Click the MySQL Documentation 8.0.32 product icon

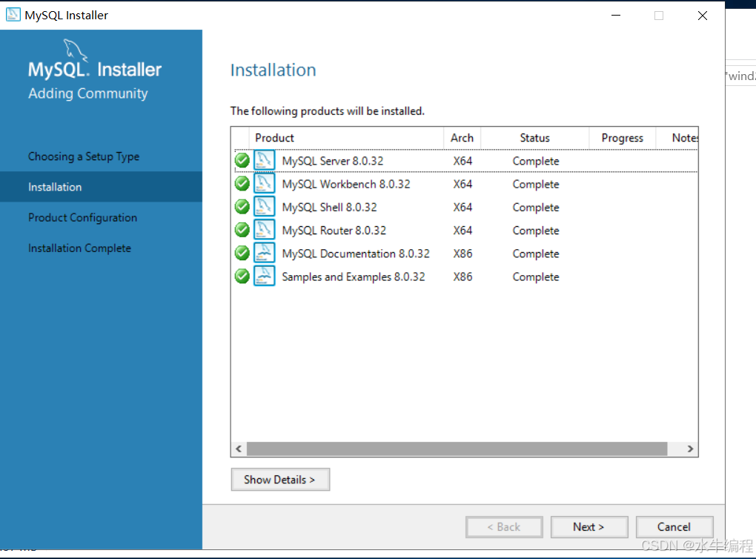click(264, 253)
